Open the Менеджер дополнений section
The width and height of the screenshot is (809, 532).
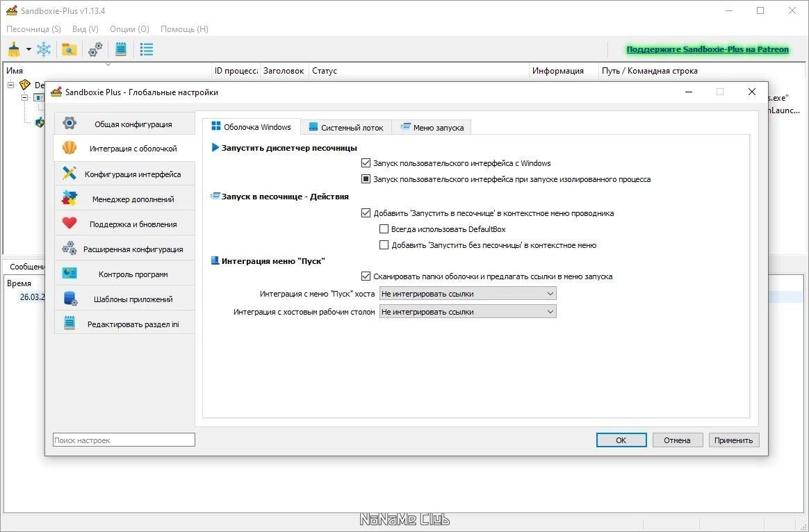click(x=124, y=199)
